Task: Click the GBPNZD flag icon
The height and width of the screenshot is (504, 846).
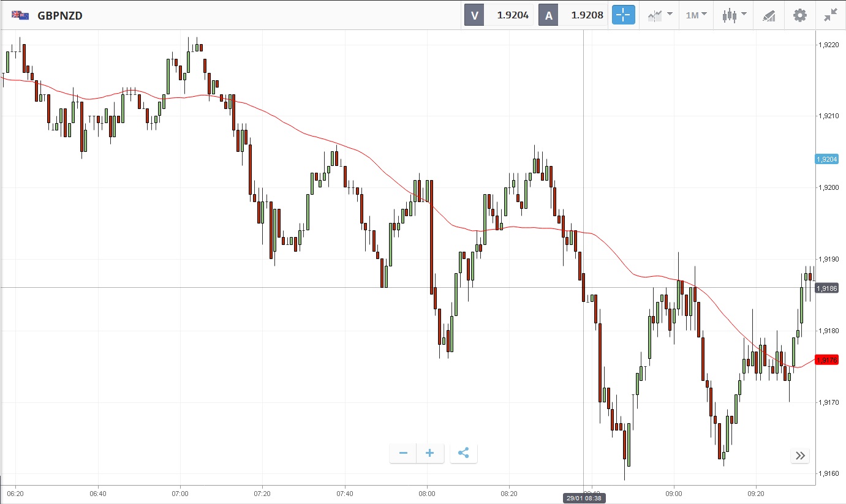Action: coord(20,15)
